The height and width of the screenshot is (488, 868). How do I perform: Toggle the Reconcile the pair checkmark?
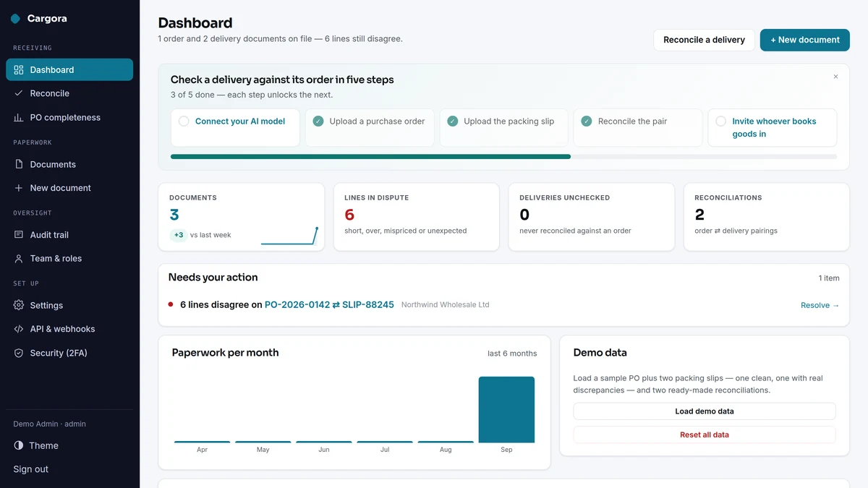(587, 121)
